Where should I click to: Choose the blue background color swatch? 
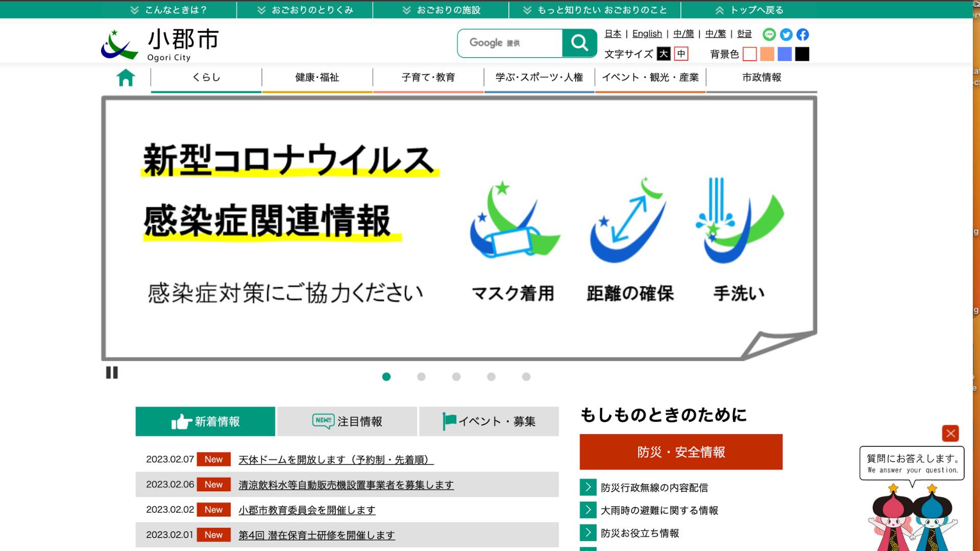point(785,54)
